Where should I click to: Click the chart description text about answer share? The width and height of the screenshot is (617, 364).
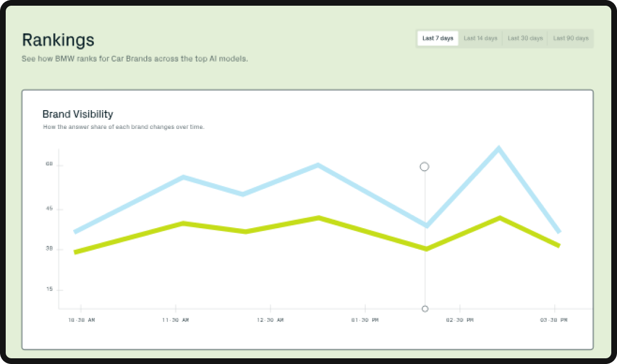pyautogui.click(x=124, y=127)
